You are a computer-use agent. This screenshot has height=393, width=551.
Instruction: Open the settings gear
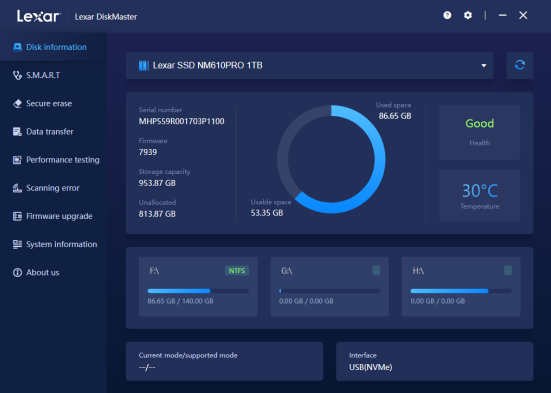tap(468, 15)
